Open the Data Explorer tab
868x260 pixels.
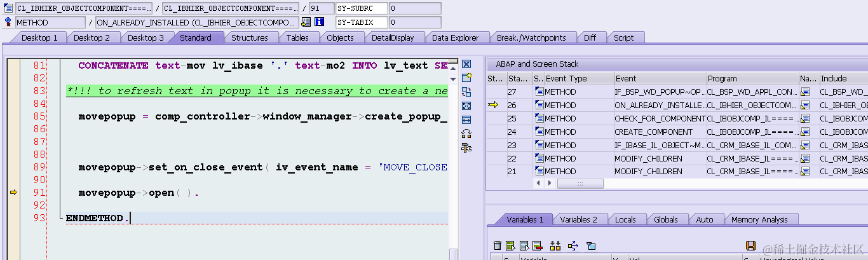coord(455,38)
